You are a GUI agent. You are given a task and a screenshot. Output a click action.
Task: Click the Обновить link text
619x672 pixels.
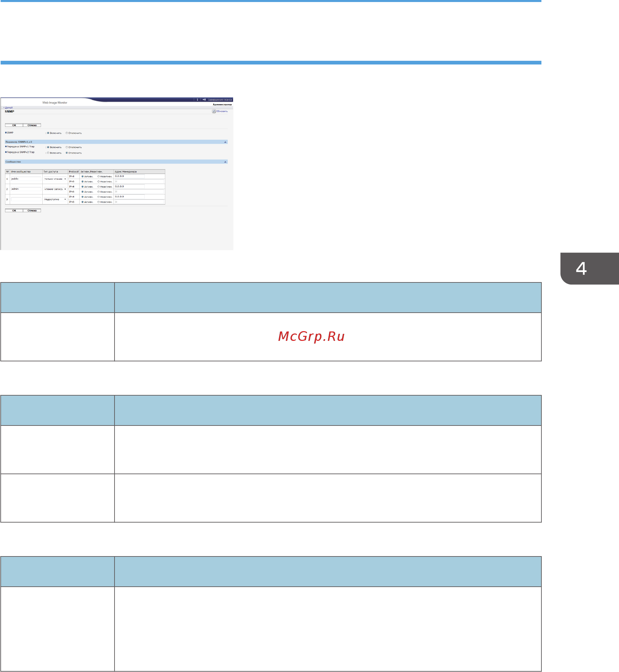click(x=222, y=111)
